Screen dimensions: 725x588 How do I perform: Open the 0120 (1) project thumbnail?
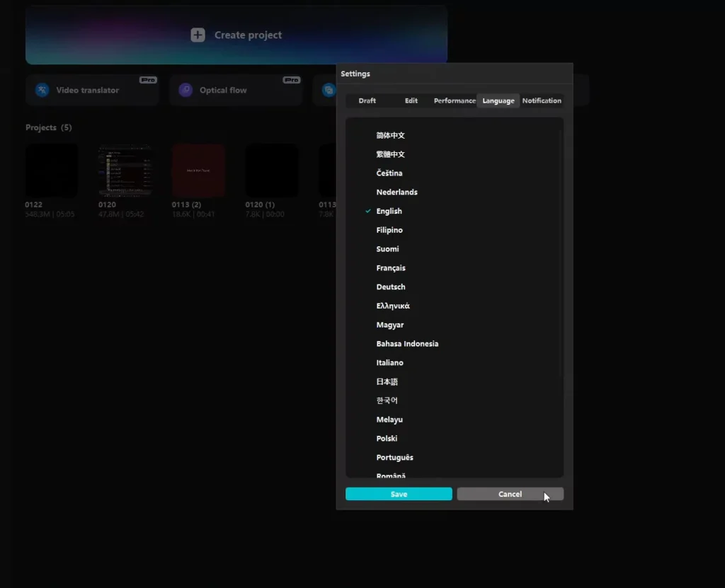[x=271, y=171]
